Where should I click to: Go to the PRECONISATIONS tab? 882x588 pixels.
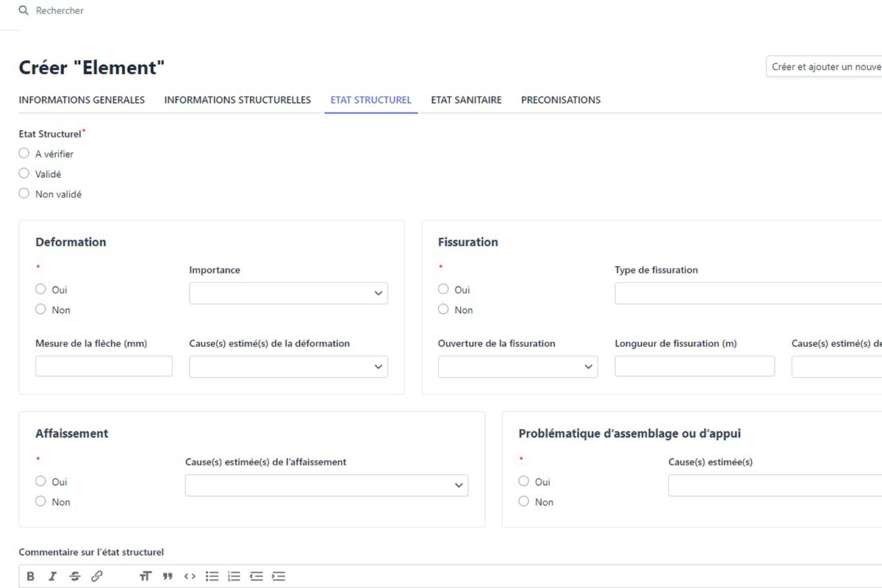561,100
